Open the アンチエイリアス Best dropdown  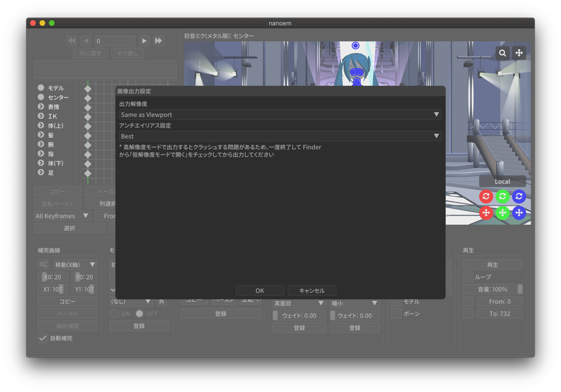[280, 136]
